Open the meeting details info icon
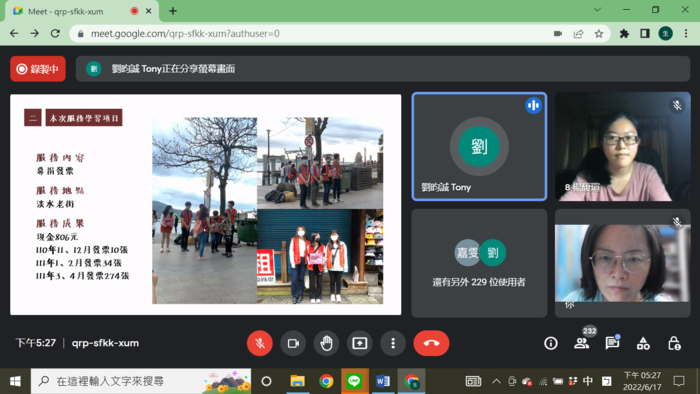The height and width of the screenshot is (394, 700). (x=551, y=343)
